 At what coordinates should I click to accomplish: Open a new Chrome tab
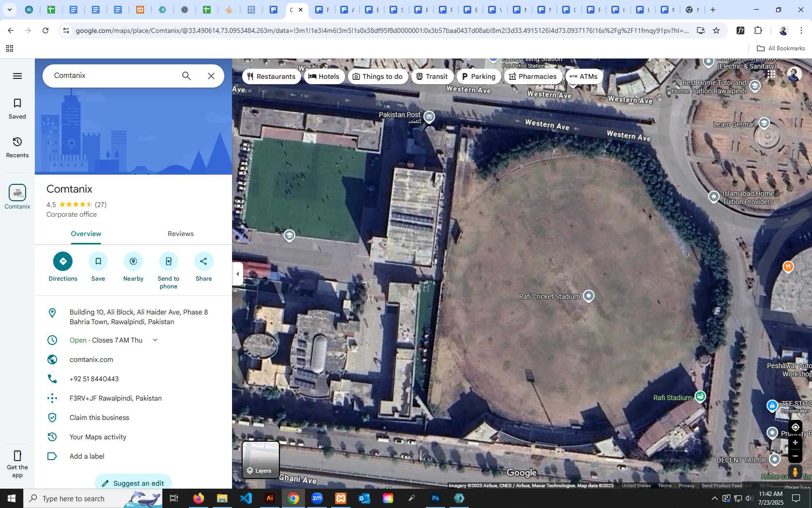coord(713,10)
